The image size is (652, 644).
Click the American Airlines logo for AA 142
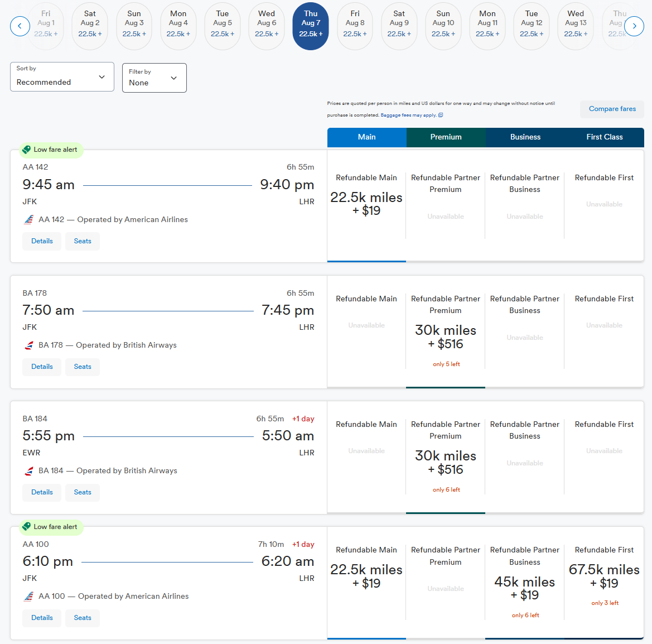(28, 220)
